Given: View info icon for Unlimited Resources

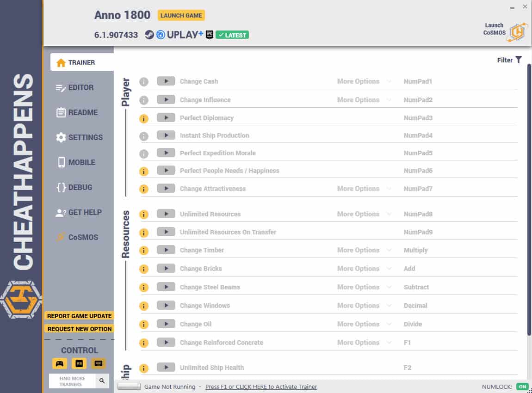Looking at the screenshot, I should 144,215.
